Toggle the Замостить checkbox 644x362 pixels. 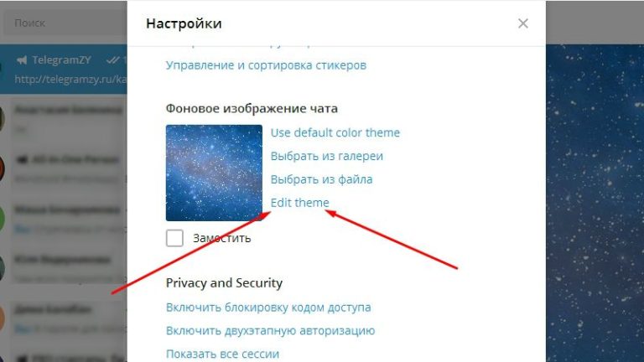coord(174,238)
